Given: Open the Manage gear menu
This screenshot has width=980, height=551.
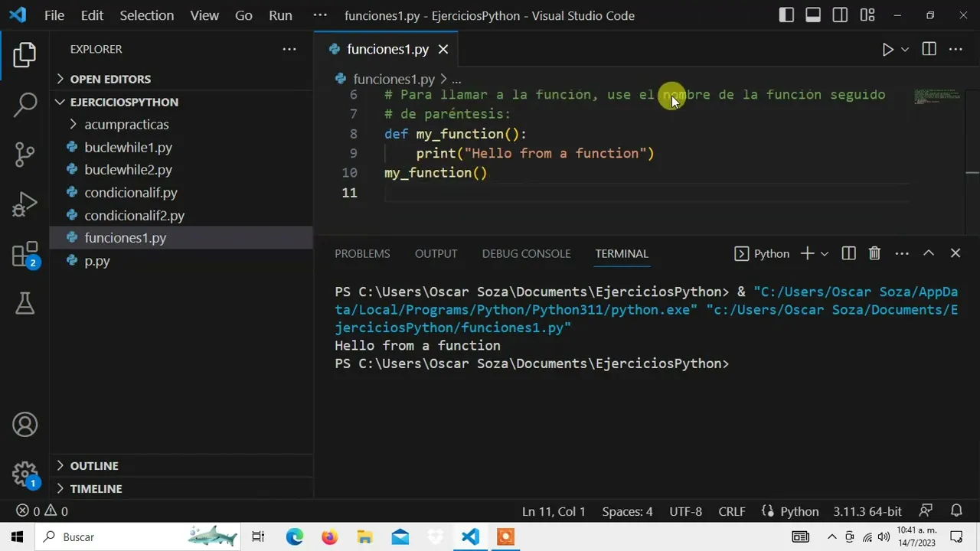Looking at the screenshot, I should coord(24,473).
